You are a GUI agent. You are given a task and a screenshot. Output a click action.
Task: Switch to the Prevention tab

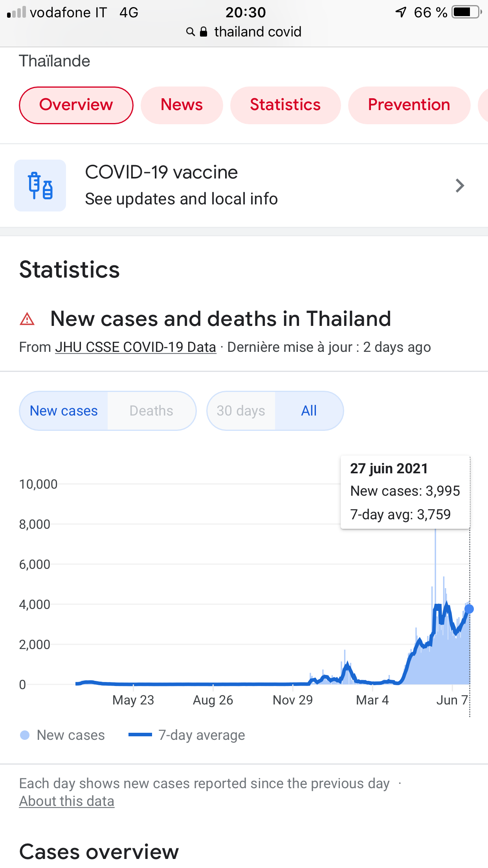409,105
